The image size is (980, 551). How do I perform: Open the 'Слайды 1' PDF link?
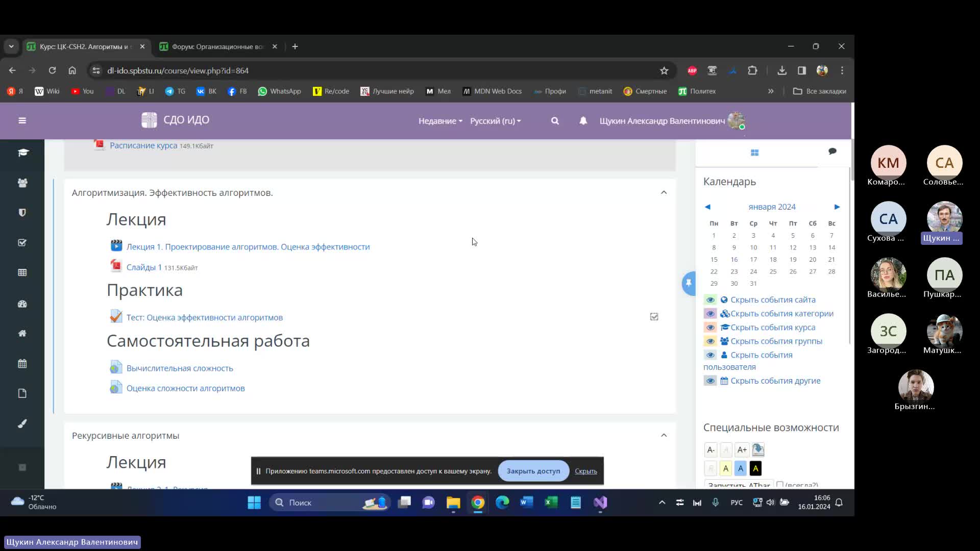(144, 267)
